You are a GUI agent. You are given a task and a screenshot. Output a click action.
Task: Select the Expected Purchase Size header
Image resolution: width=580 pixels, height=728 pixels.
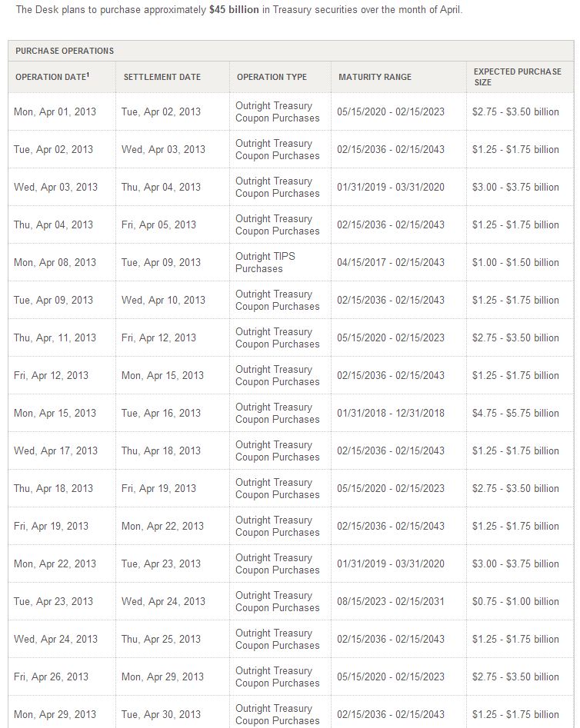tap(517, 77)
